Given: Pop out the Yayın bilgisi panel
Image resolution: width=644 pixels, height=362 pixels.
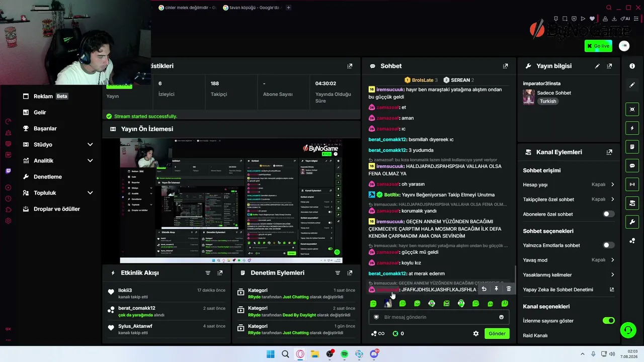Looking at the screenshot, I should pyautogui.click(x=609, y=66).
